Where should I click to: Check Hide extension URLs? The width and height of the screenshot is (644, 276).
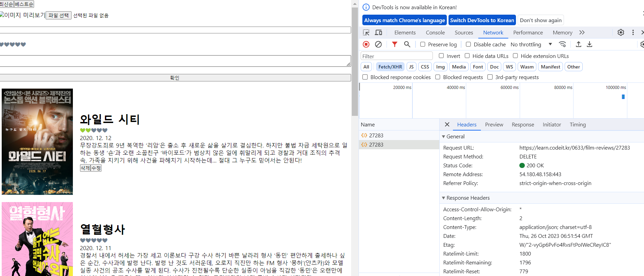pyautogui.click(x=515, y=56)
